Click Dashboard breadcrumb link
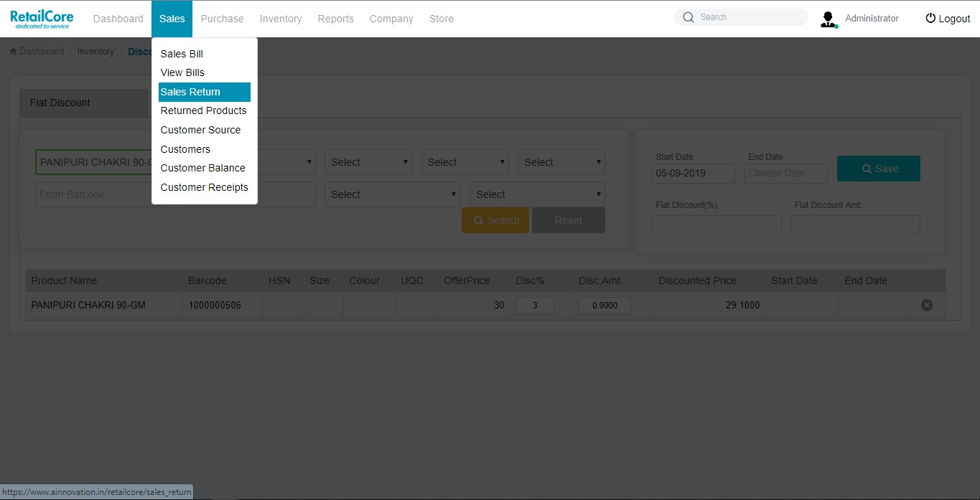980x500 pixels. [42, 52]
